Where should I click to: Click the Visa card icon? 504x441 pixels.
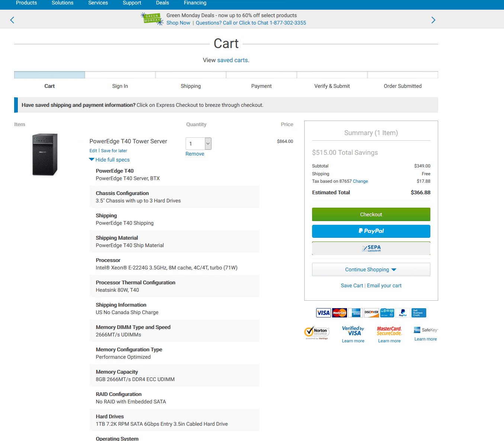[324, 313]
